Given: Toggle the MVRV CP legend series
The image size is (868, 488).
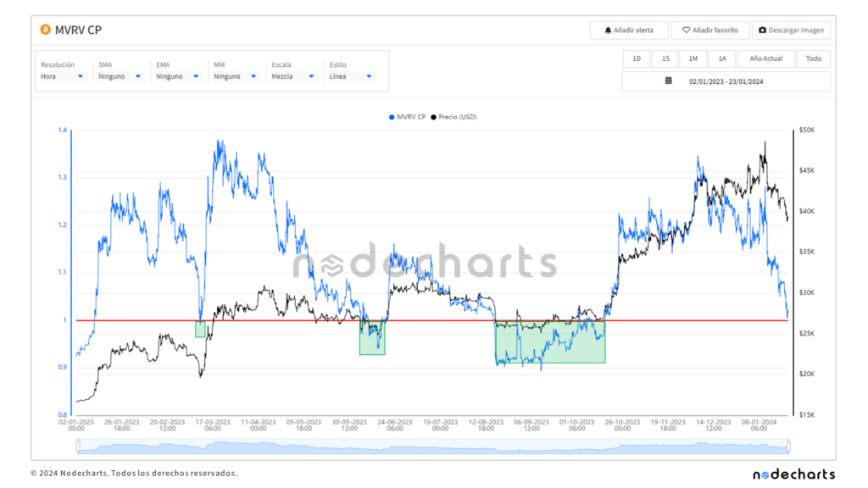Looking at the screenshot, I should pyautogui.click(x=407, y=117).
